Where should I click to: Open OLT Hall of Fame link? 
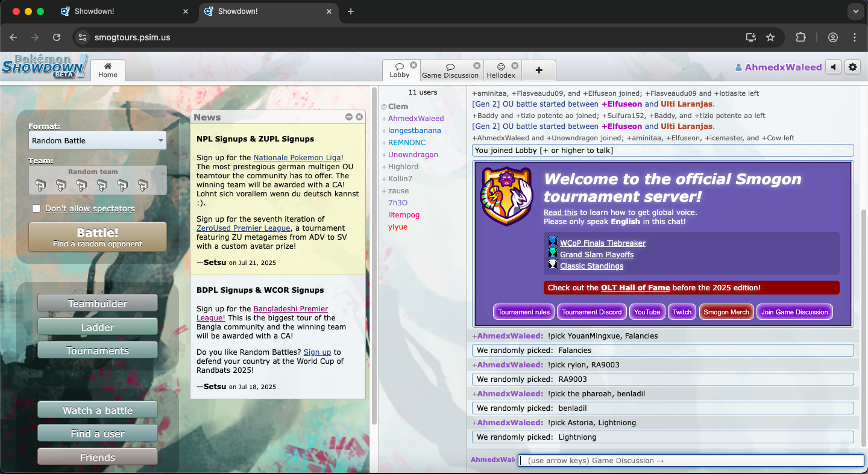[x=635, y=288]
